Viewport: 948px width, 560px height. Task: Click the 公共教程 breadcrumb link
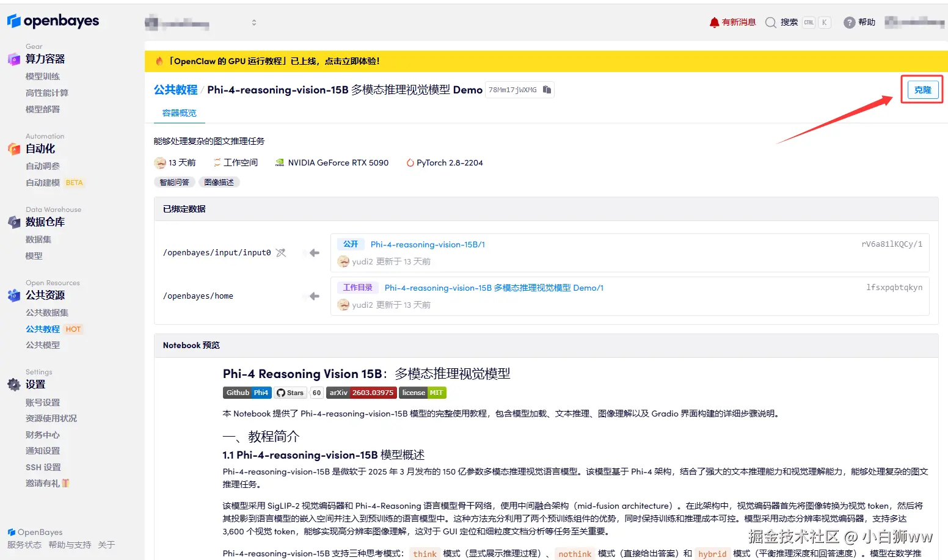(176, 90)
